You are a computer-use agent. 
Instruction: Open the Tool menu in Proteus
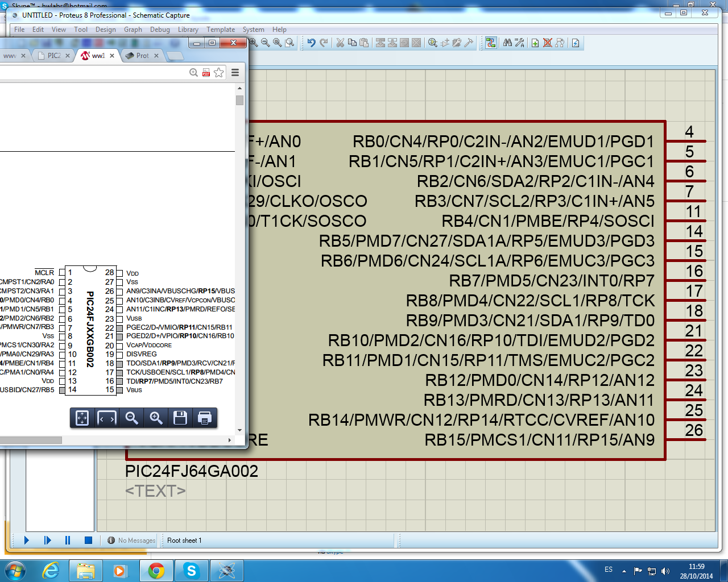click(81, 30)
